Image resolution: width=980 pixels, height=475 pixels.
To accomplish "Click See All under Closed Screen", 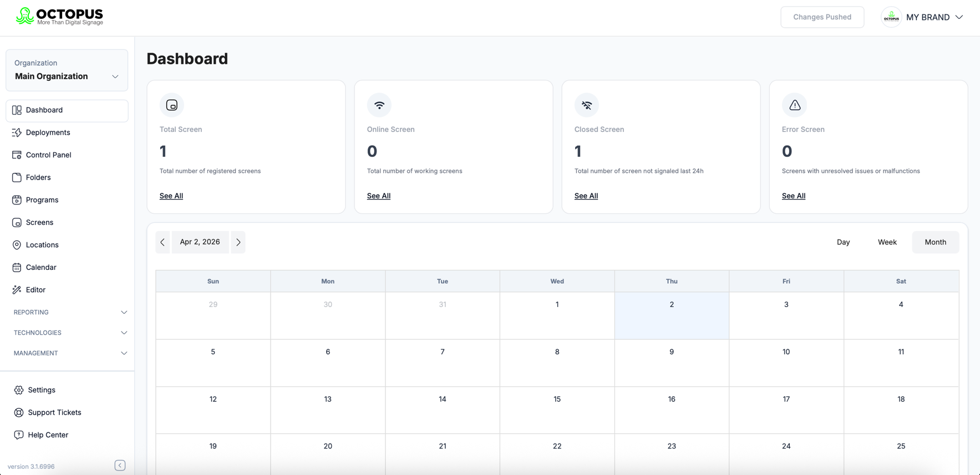I will point(586,196).
